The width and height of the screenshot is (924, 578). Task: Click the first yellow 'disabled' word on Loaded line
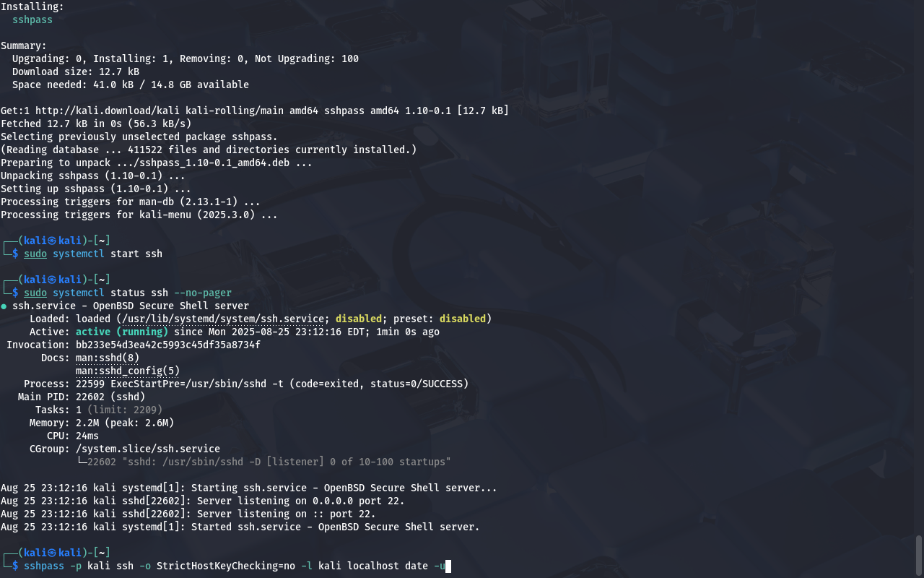coord(359,319)
